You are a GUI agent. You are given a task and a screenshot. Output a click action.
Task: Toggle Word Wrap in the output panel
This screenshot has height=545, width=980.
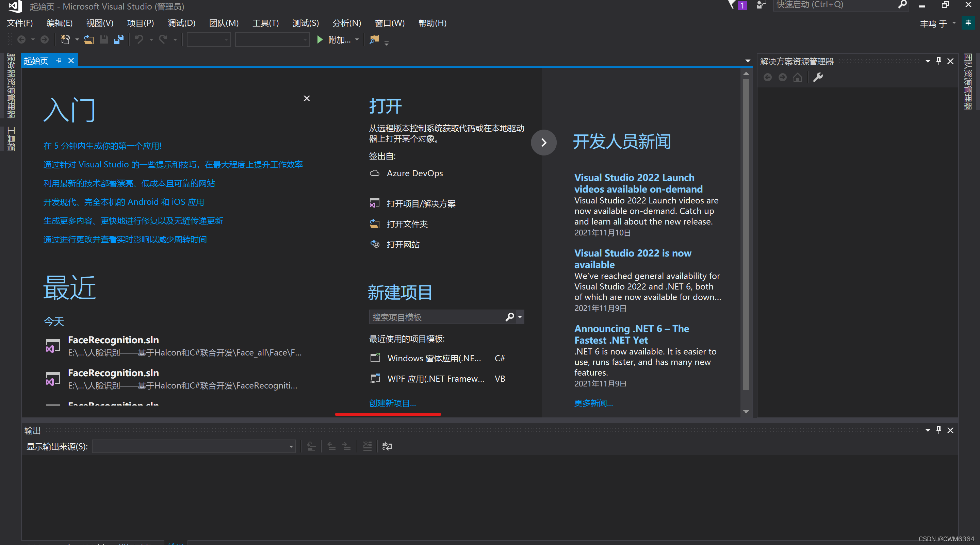coord(387,446)
